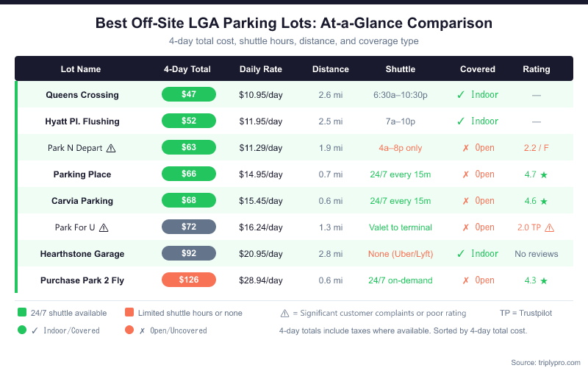Select the Rating column header
Image resolution: width=588 pixels, height=368 pixels.
click(x=537, y=69)
